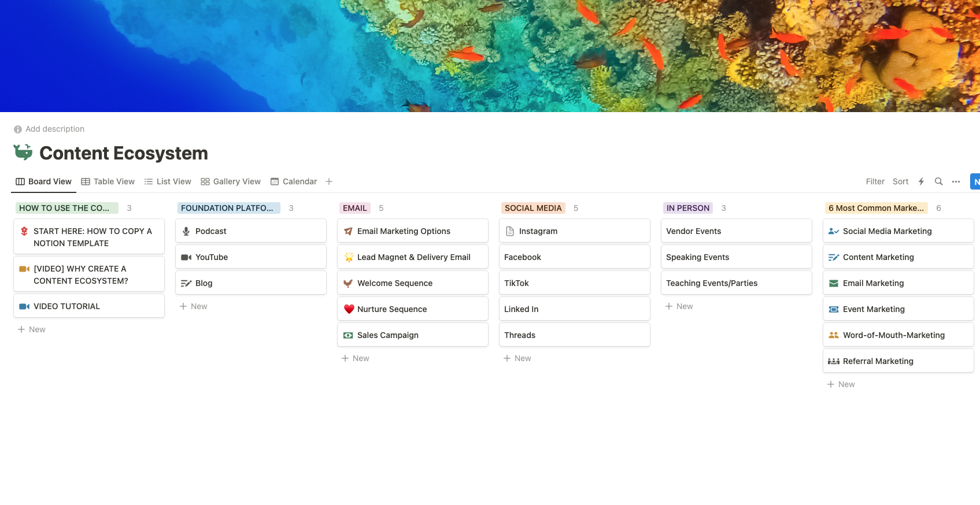
Task: Click the IN PERSON group label
Action: (688, 208)
